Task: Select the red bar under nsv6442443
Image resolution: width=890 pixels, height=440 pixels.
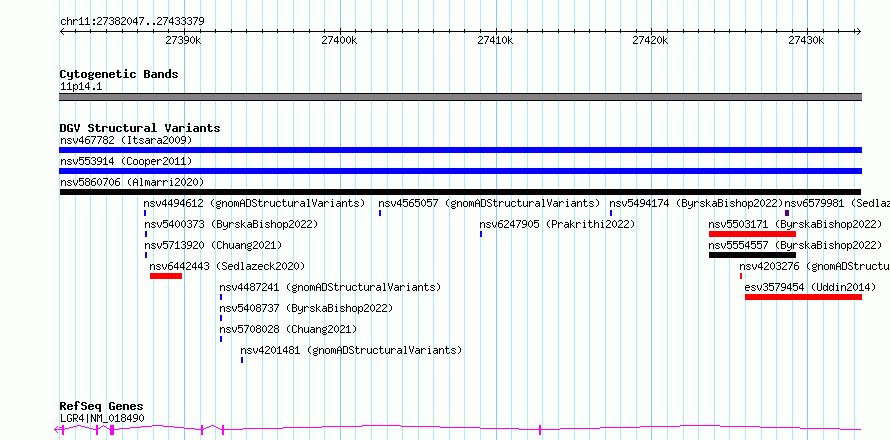Action: pyautogui.click(x=166, y=276)
